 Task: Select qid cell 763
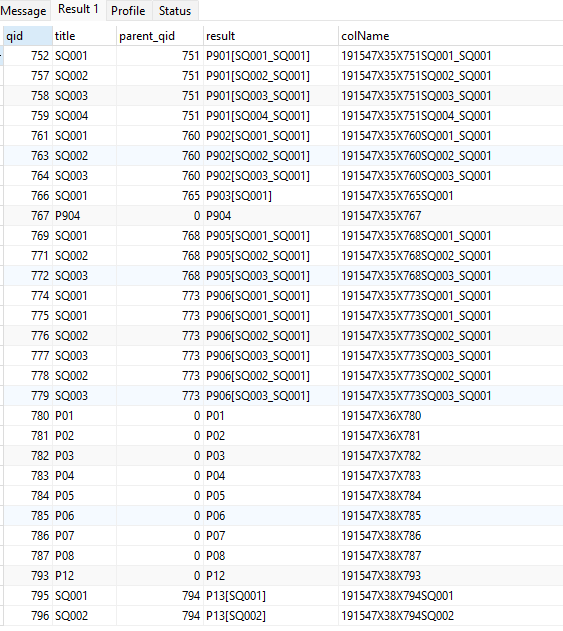tap(28, 156)
